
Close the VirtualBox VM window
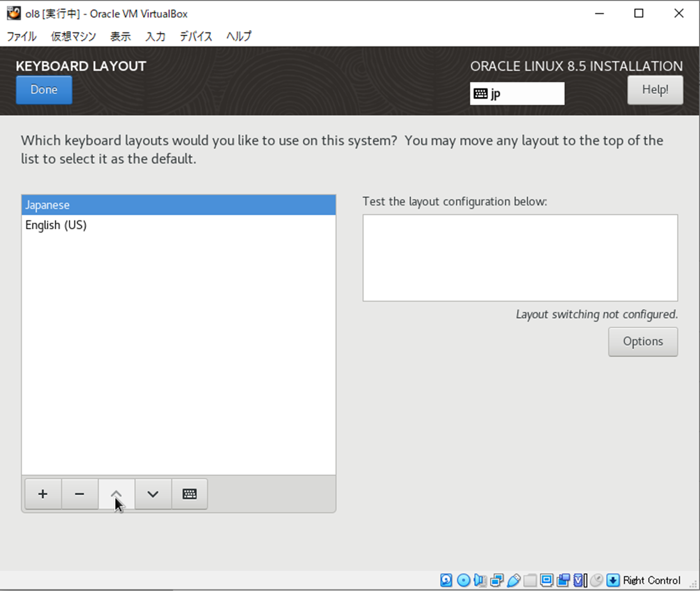679,13
